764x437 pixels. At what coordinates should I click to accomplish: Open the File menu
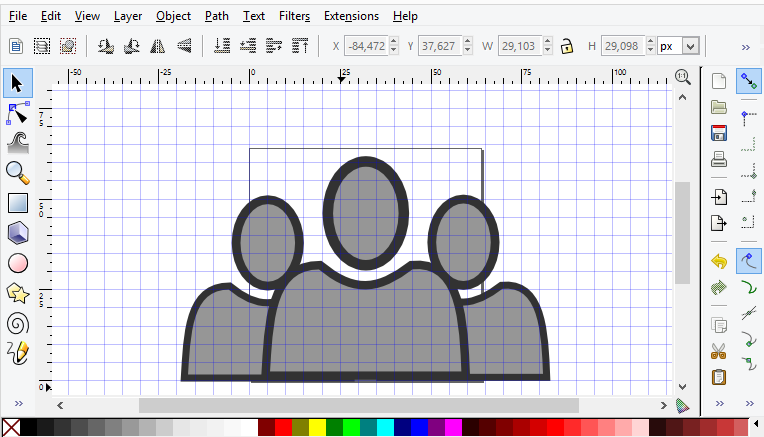tap(18, 16)
